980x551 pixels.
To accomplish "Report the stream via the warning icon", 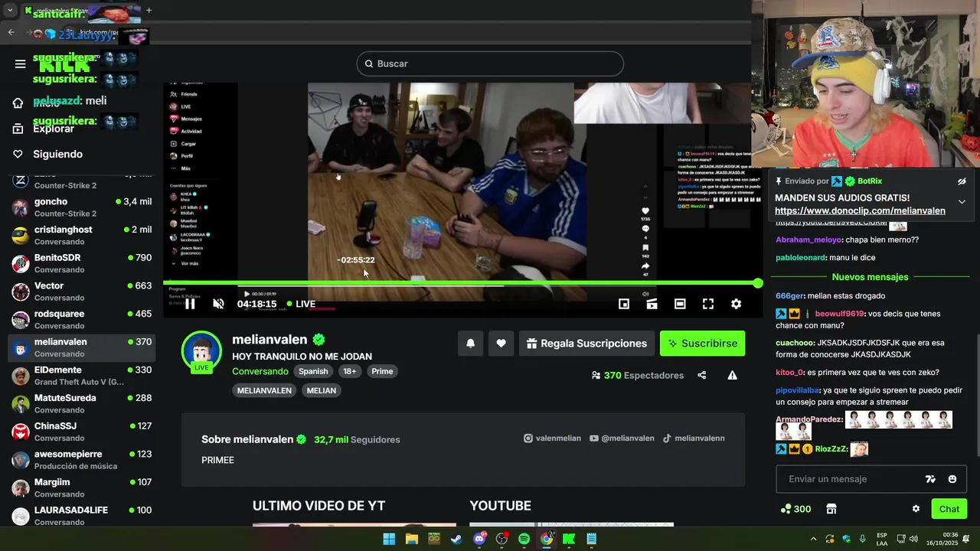I will (x=733, y=375).
